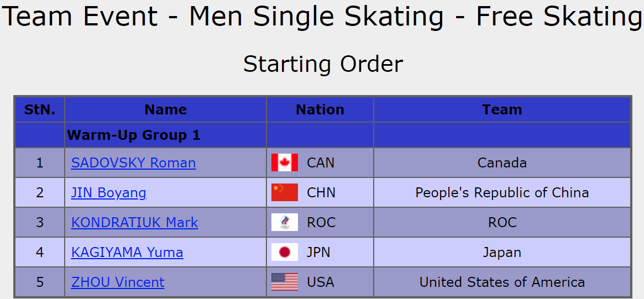Open KAGIYAMA Yuma skater link
The width and height of the screenshot is (644, 299).
coord(127,253)
